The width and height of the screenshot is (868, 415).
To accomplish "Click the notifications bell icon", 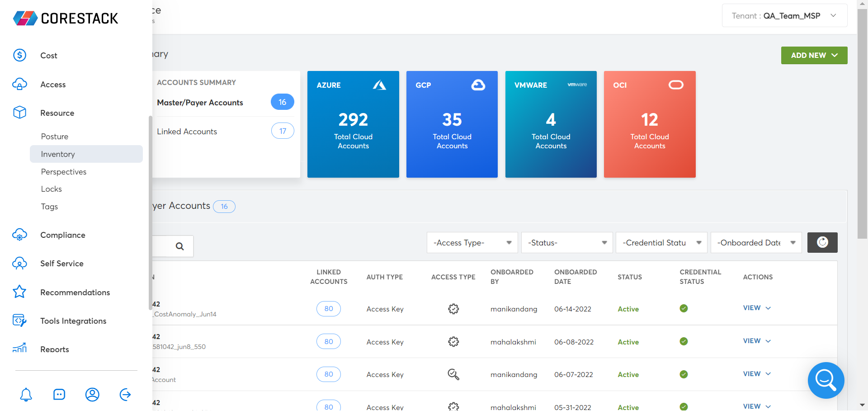I will 26,395.
